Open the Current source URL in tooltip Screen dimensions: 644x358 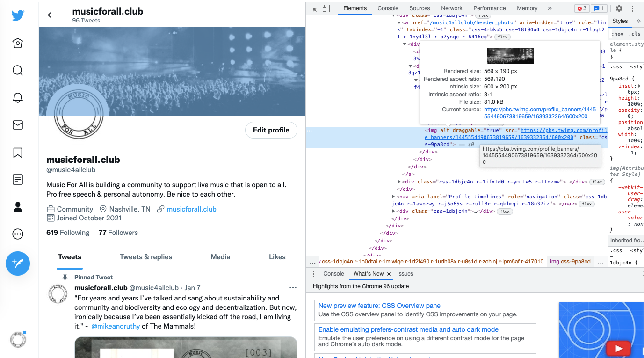pyautogui.click(x=540, y=113)
